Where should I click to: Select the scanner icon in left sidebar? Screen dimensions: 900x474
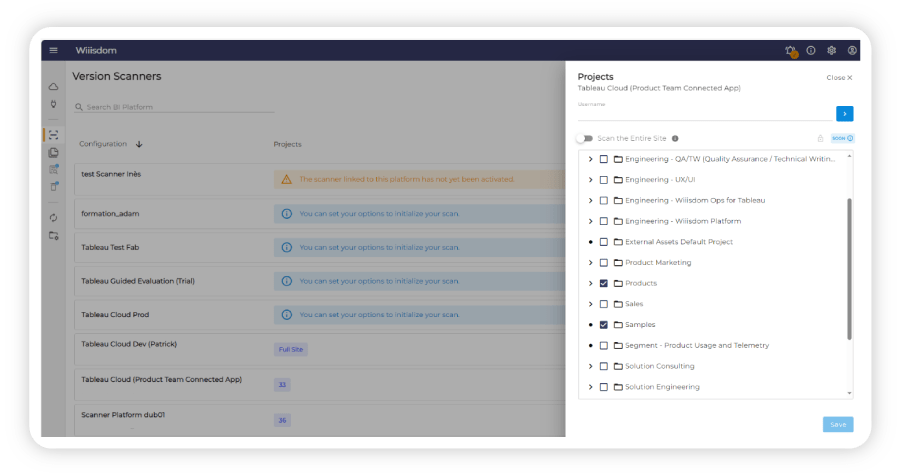pos(53,135)
